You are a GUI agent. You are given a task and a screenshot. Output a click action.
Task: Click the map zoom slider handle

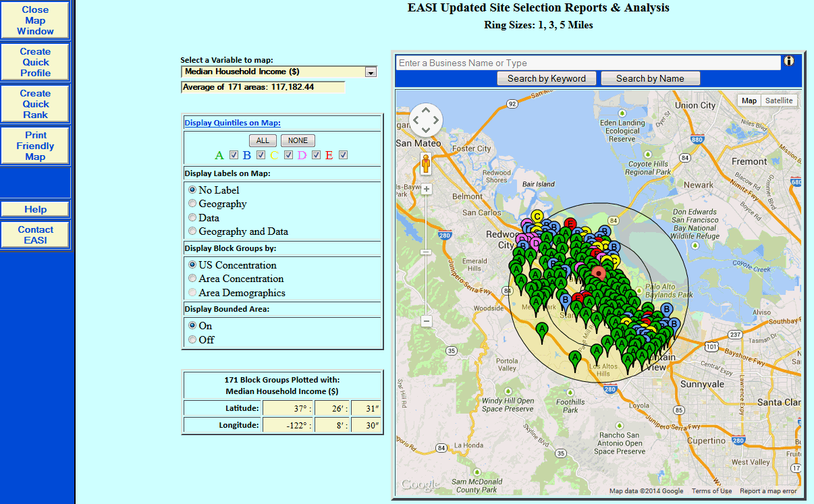tap(427, 252)
